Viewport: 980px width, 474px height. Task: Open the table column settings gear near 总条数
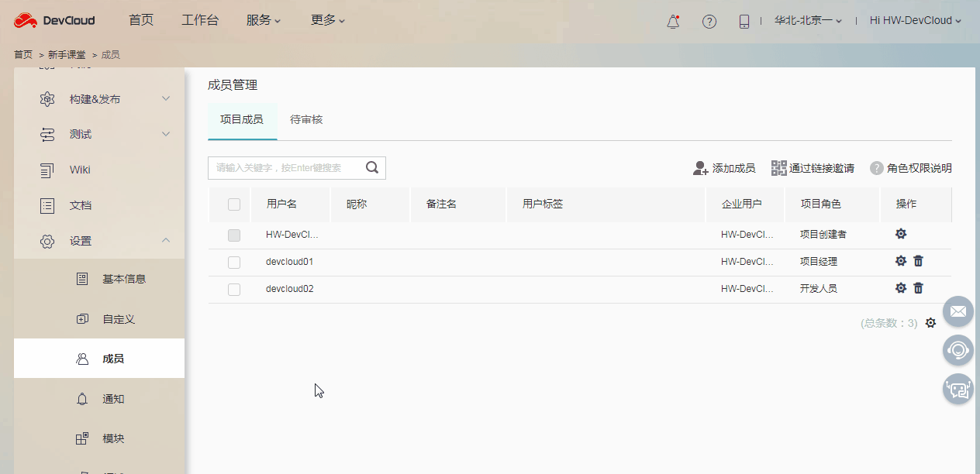tap(930, 323)
